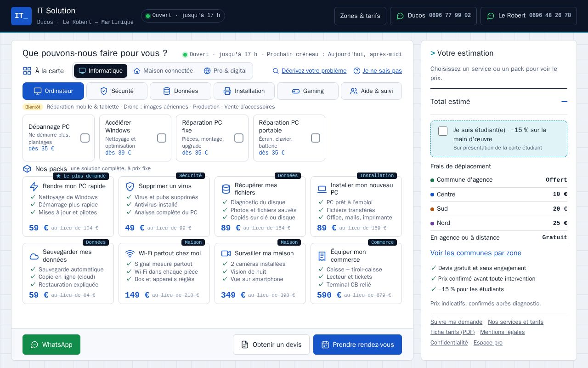Open Zones & tarifs
Screen dimensions: 588x368
click(360, 16)
